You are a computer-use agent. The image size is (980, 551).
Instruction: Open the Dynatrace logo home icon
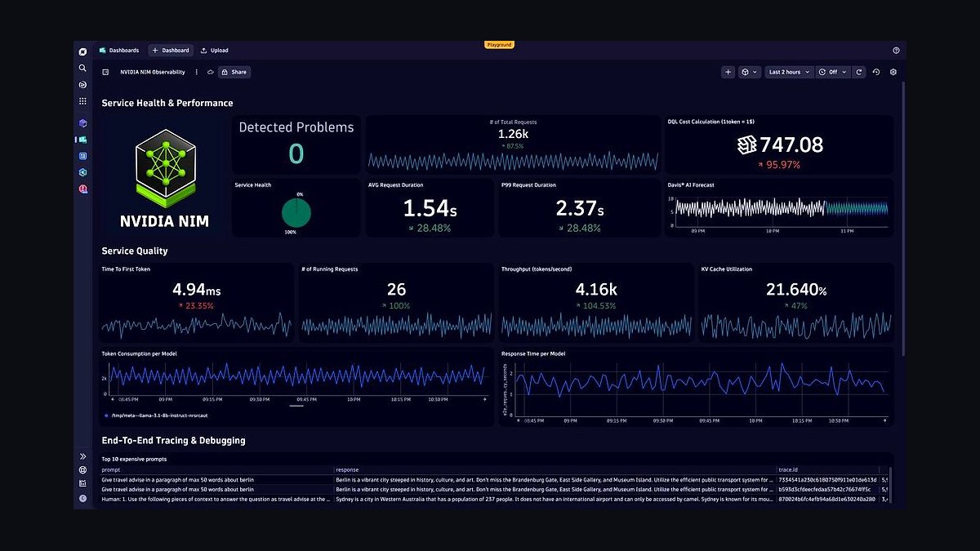tap(82, 51)
